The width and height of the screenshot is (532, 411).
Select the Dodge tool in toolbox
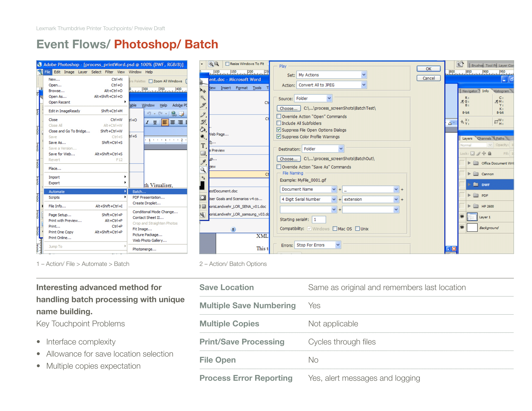coord(203,137)
